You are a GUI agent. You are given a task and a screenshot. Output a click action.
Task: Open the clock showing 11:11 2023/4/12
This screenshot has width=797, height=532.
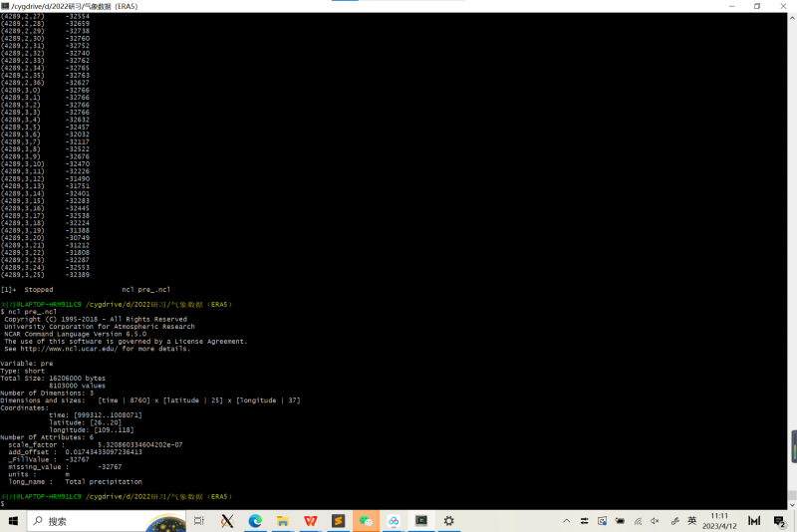[x=719, y=520]
